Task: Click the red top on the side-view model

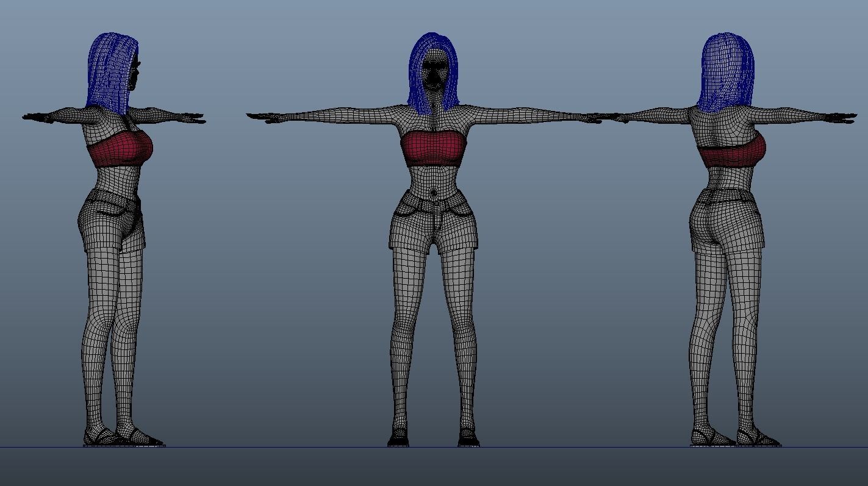Action: point(120,149)
